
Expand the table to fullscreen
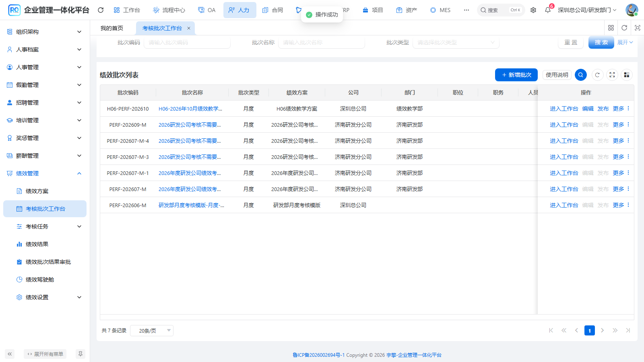coord(612,75)
